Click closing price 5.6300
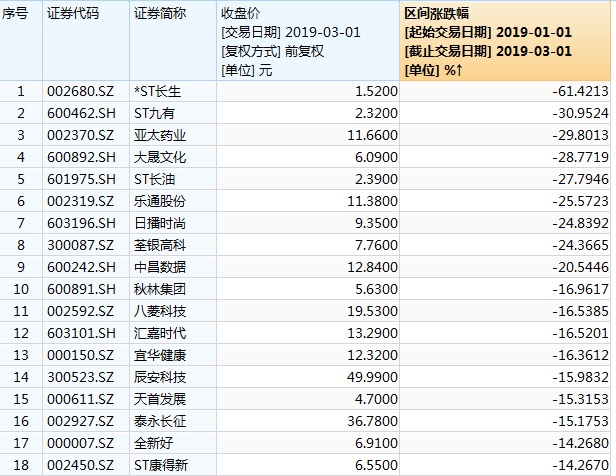 pyautogui.click(x=308, y=289)
